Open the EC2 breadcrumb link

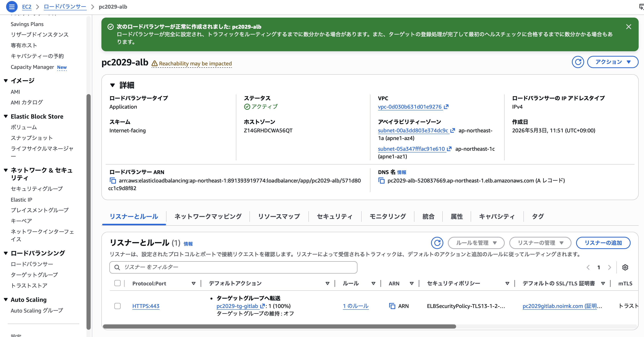tap(27, 7)
